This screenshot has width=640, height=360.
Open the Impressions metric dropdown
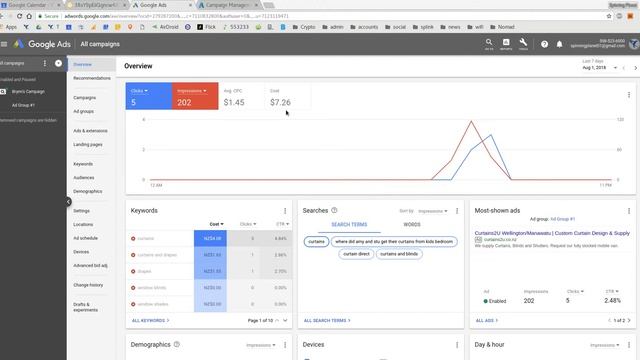191,91
